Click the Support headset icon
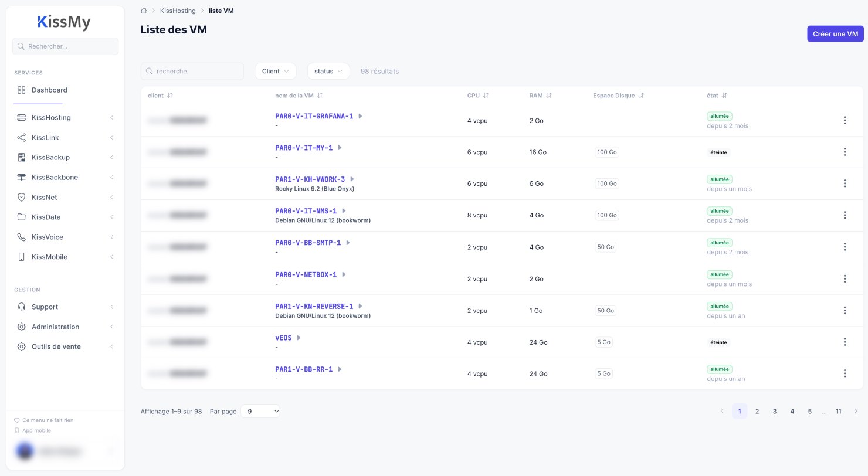 point(22,307)
